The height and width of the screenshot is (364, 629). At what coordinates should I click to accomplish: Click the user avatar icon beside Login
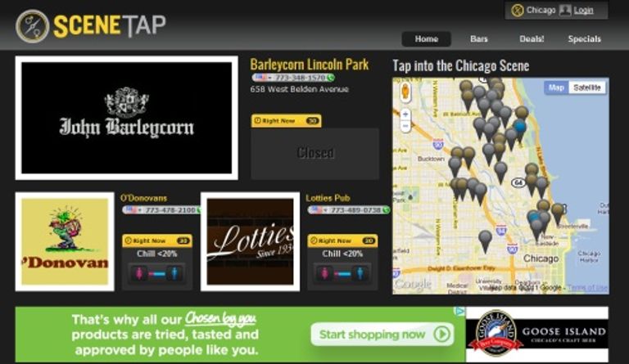tap(565, 10)
